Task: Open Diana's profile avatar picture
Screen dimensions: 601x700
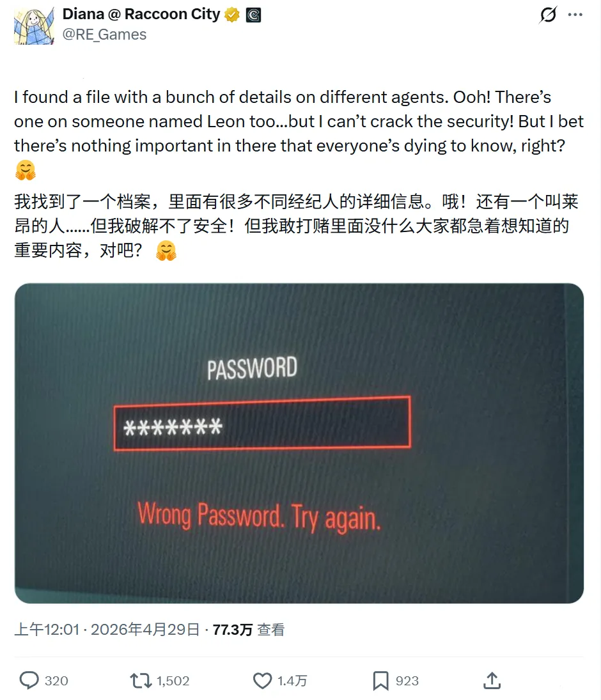Action: click(34, 25)
